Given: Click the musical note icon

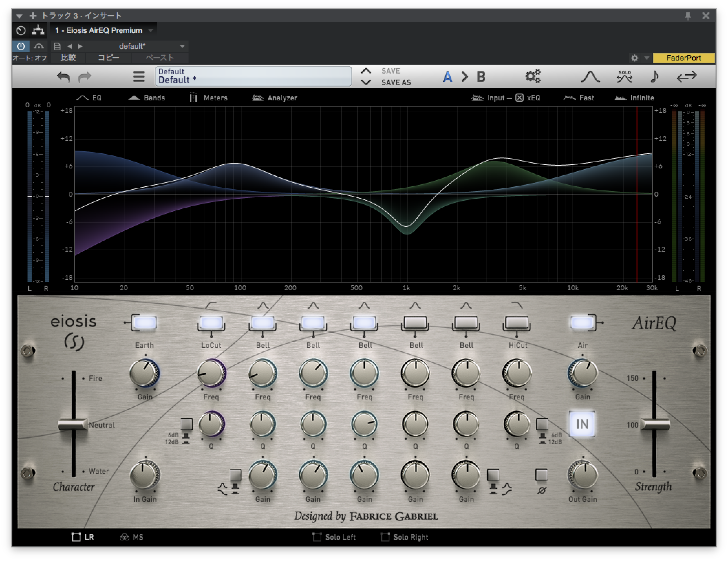Looking at the screenshot, I should pos(654,76).
